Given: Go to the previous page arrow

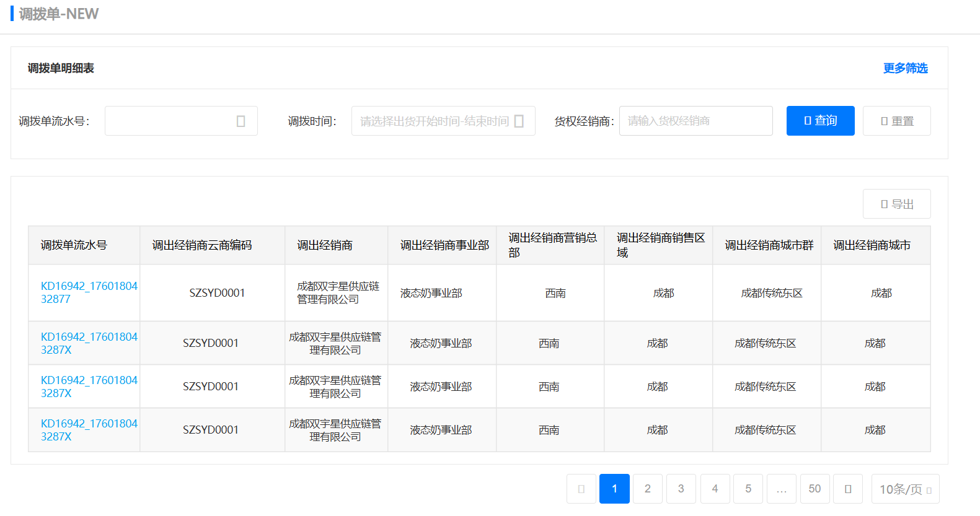Looking at the screenshot, I should tap(581, 489).
